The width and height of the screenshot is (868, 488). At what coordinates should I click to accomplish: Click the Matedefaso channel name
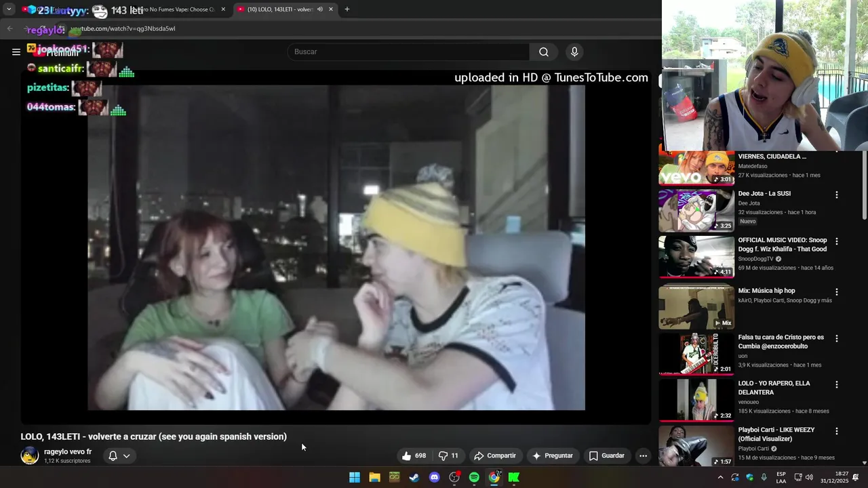tap(753, 166)
